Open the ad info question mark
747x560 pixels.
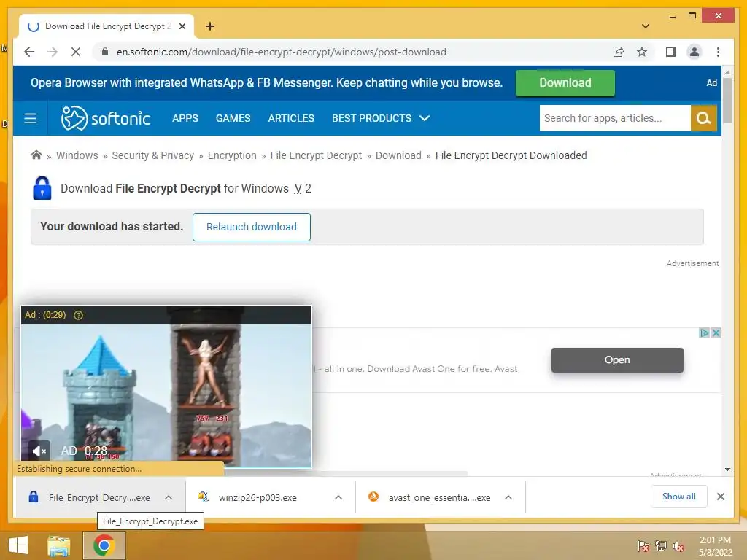click(x=79, y=315)
